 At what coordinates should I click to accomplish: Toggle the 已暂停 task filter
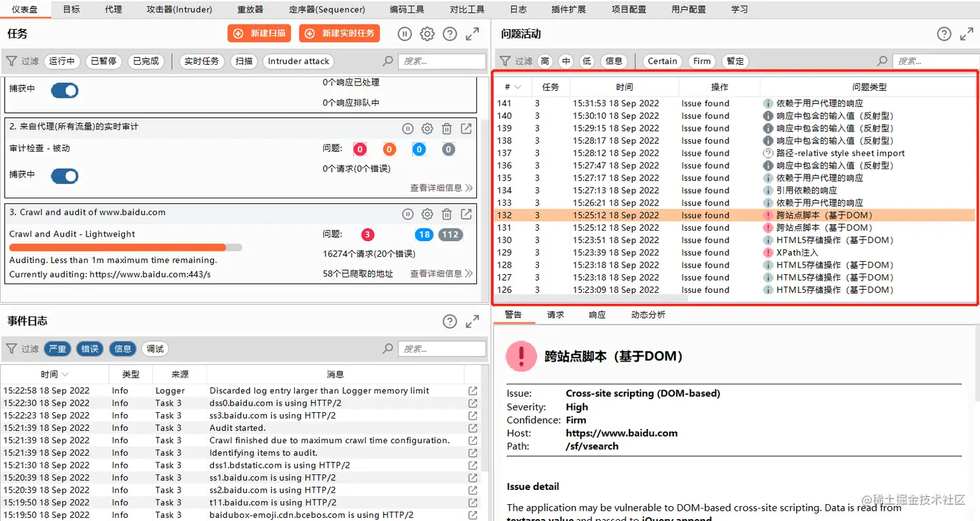point(104,62)
